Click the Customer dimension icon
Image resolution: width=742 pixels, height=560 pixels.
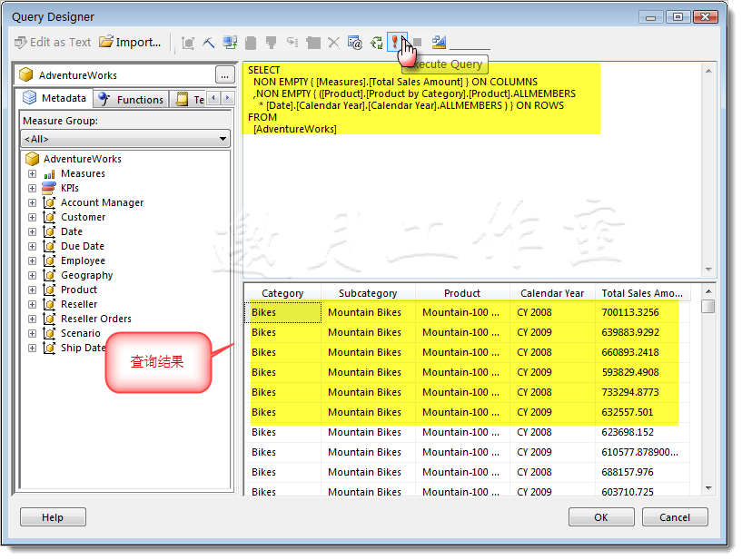tap(49, 217)
